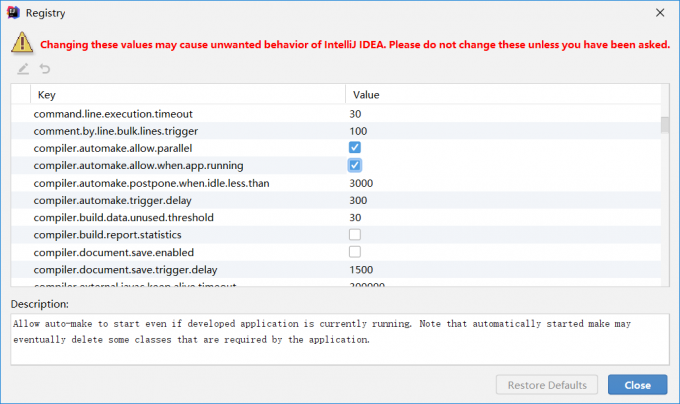Image resolution: width=680 pixels, height=404 pixels.
Task: Toggle compiler.automake.allow.when.app.running checkbox
Action: pyautogui.click(x=355, y=165)
